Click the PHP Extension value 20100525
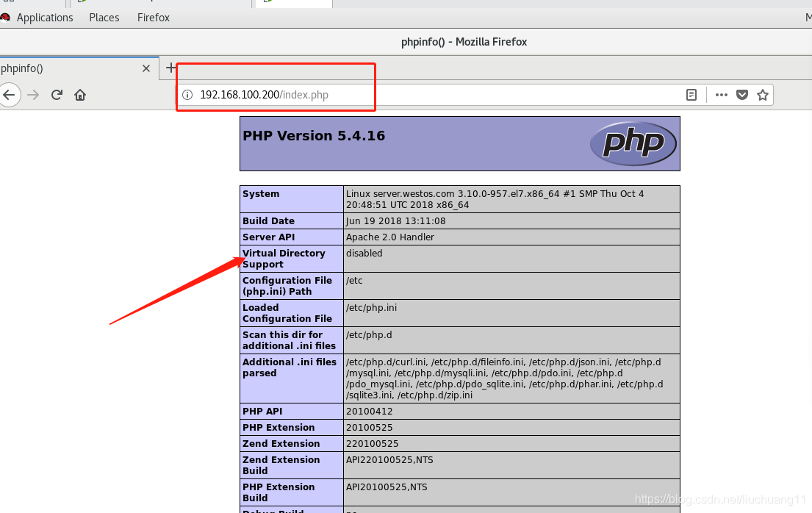The height and width of the screenshot is (513, 812). (369, 428)
